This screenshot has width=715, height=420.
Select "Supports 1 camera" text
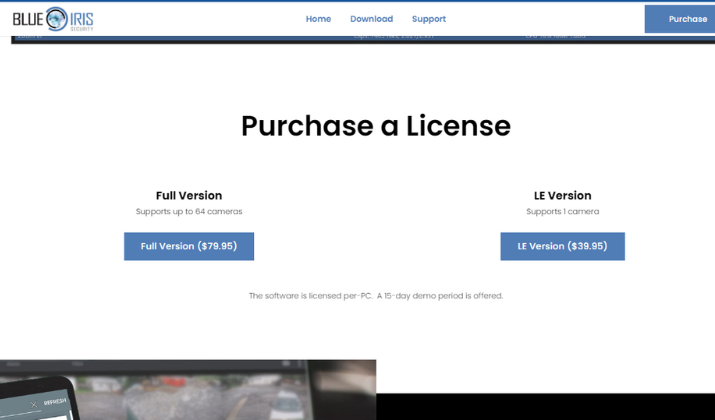(562, 212)
